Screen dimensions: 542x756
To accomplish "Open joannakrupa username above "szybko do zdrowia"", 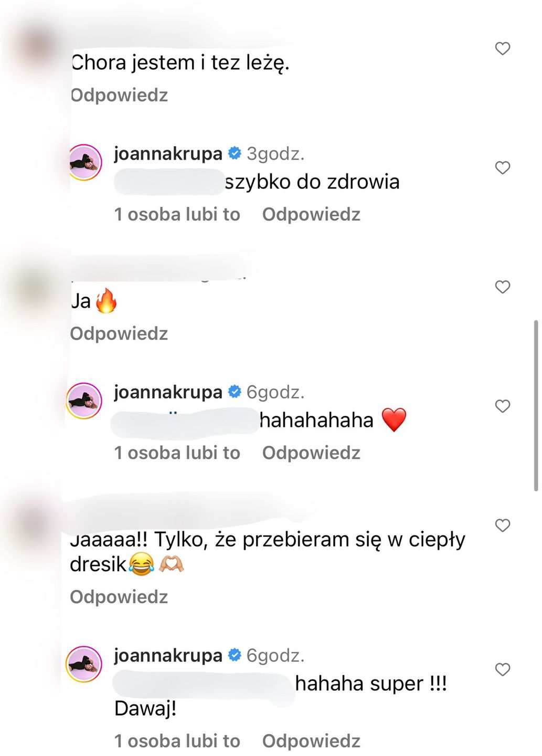I will coord(168,154).
